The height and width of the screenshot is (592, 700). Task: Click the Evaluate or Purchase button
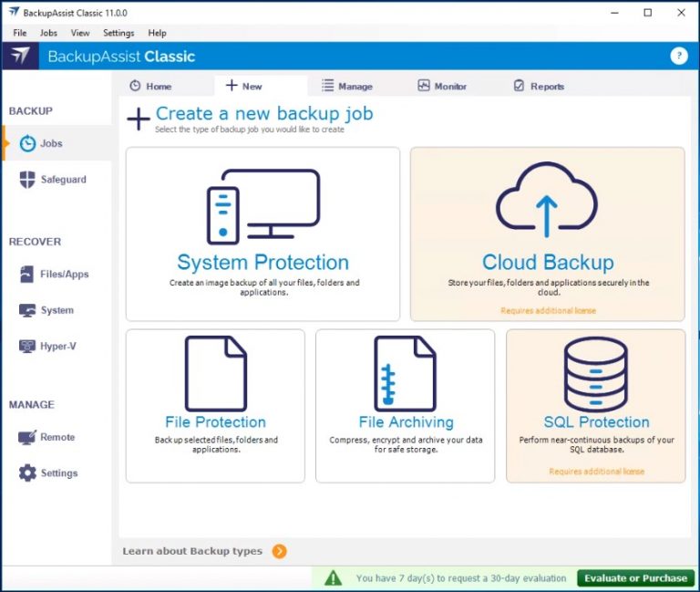tap(635, 578)
